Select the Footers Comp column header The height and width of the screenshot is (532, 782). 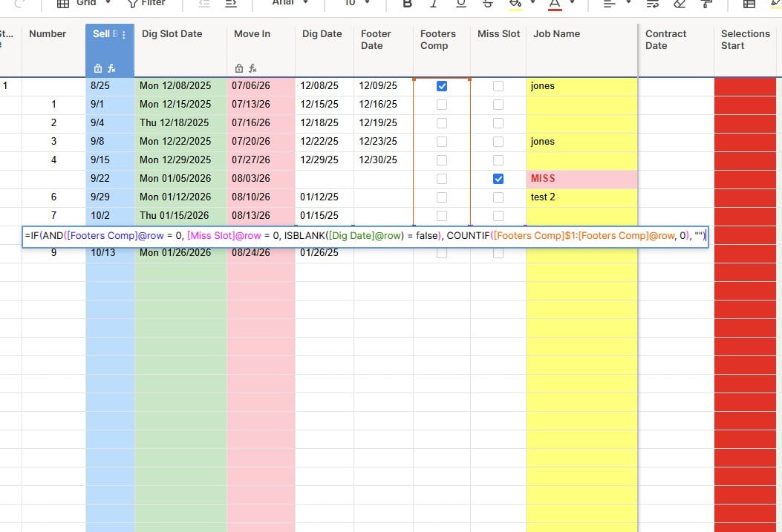[x=442, y=50]
